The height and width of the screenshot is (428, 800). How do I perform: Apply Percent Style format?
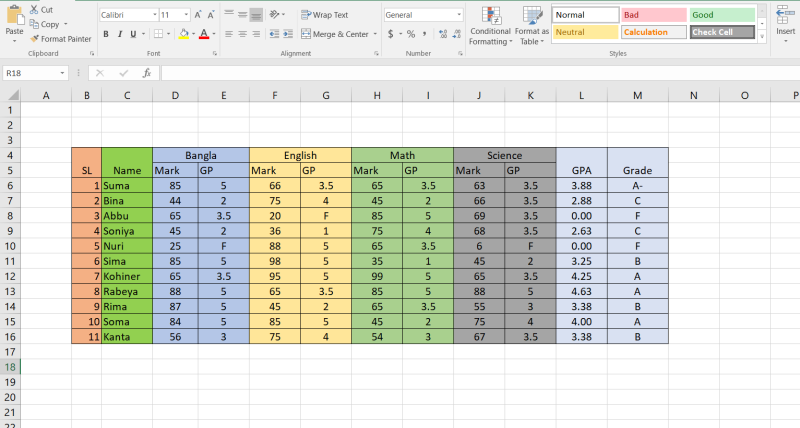point(411,34)
